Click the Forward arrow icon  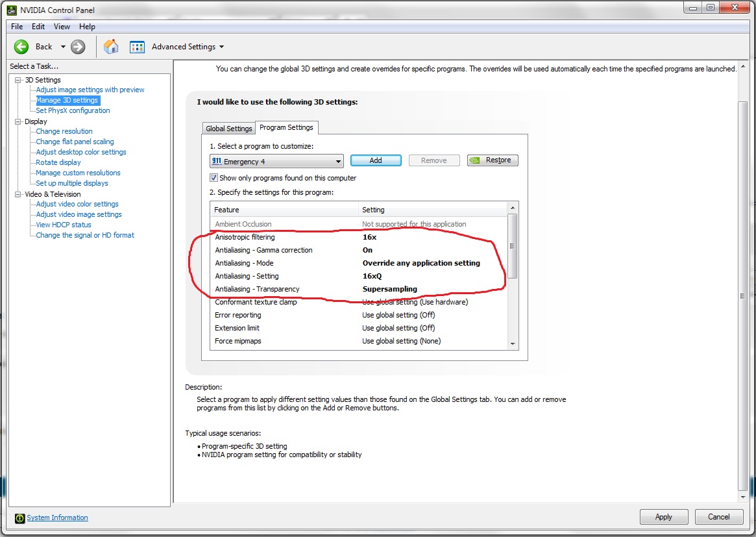point(78,47)
